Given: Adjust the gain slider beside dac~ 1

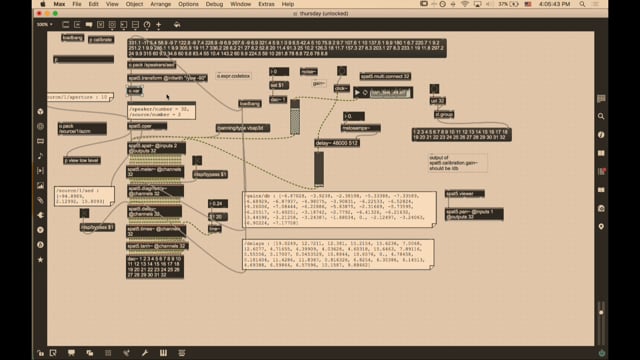Looking at the screenshot, I should [295, 117].
